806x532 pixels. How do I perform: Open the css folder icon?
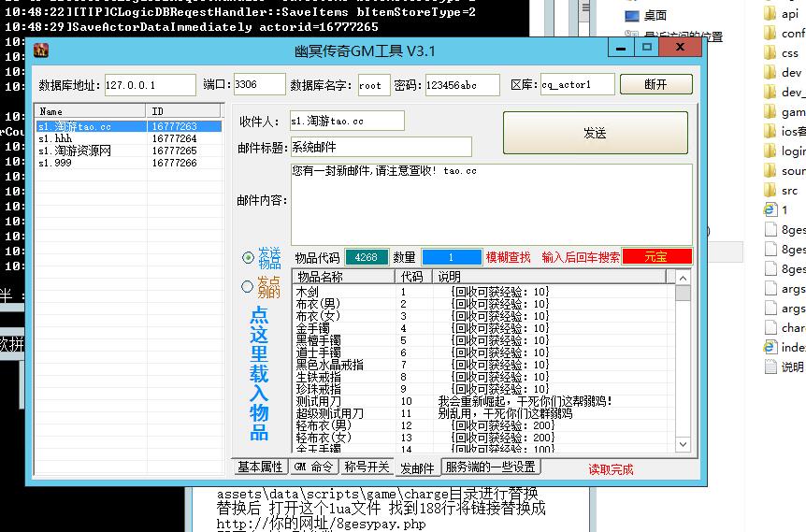click(x=769, y=53)
